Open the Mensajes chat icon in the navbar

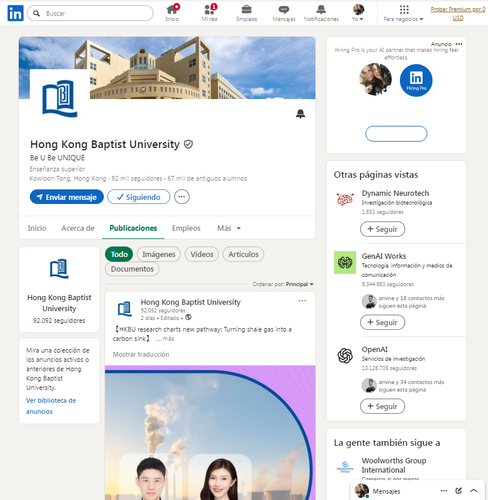click(284, 9)
